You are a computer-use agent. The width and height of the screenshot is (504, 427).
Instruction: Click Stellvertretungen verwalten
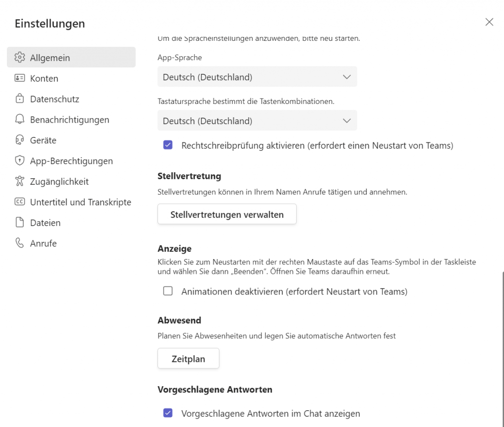(x=227, y=214)
